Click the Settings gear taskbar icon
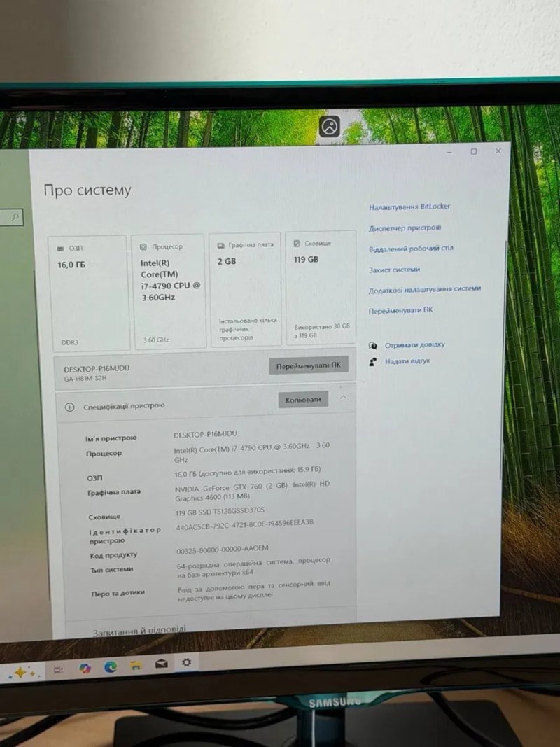 coord(187,662)
